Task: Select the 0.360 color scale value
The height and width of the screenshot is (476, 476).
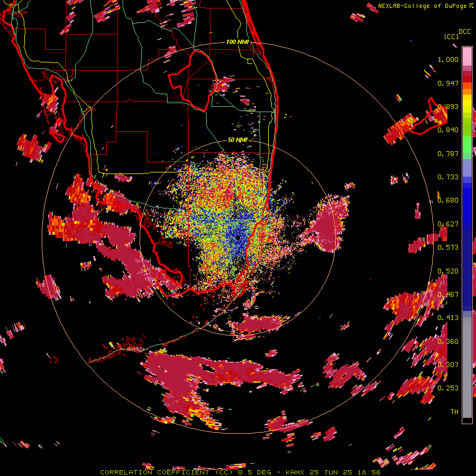Action: [x=448, y=342]
